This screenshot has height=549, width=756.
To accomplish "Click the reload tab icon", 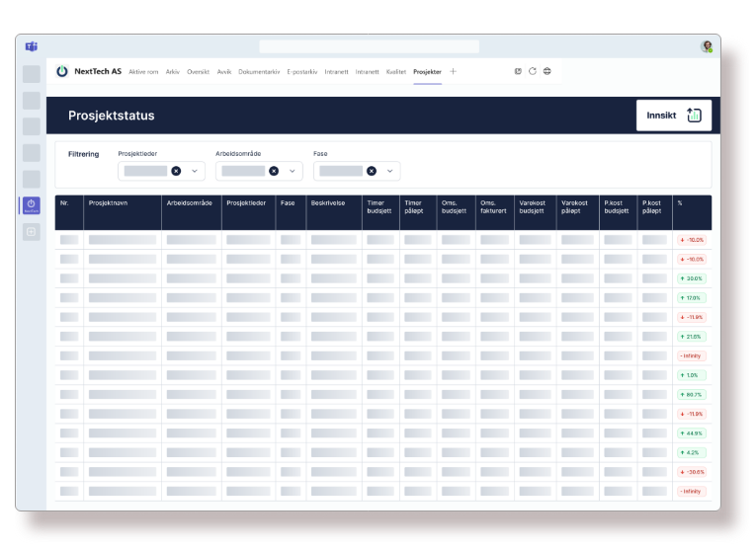I will click(x=533, y=71).
